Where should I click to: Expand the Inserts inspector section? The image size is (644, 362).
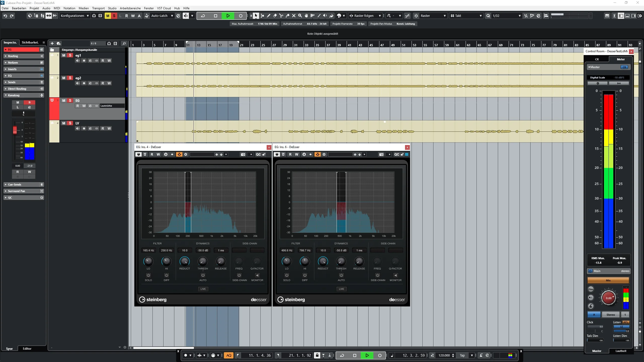(x=24, y=69)
